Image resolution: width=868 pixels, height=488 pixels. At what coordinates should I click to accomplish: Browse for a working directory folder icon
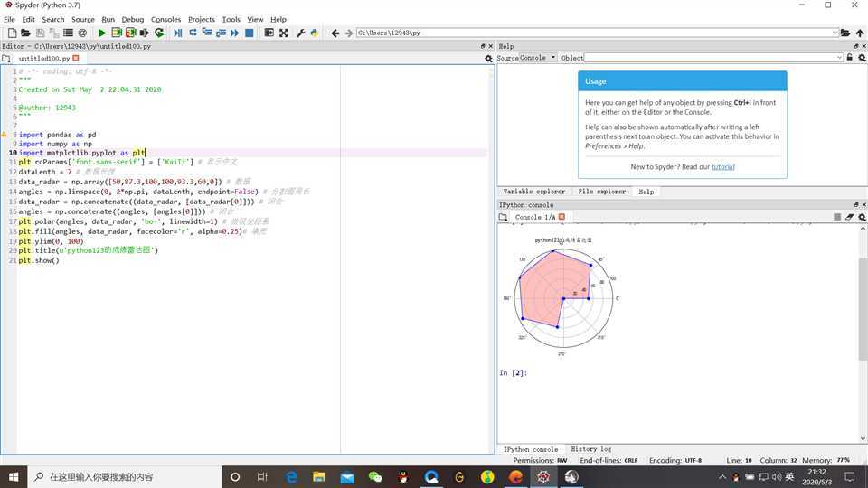[845, 33]
